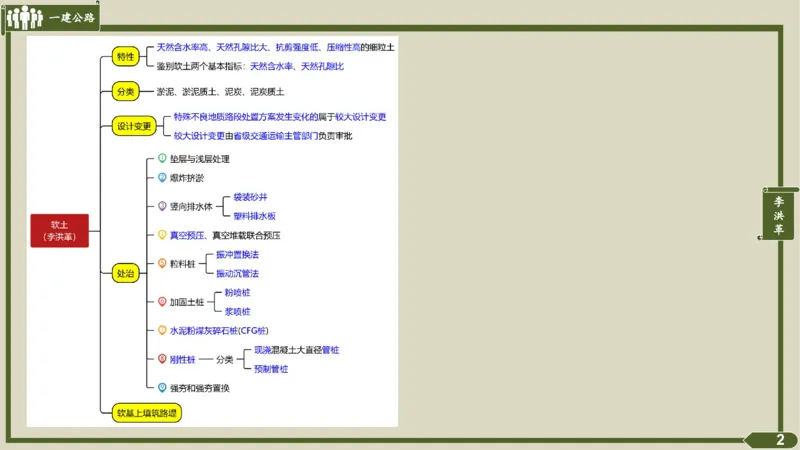Click the blue text 粉喷桩
This screenshot has height=450, width=800.
(x=237, y=292)
